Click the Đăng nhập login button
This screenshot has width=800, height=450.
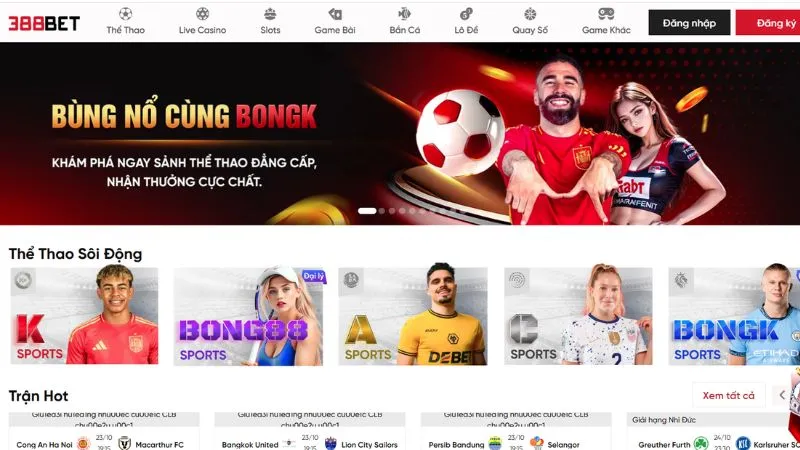[689, 23]
